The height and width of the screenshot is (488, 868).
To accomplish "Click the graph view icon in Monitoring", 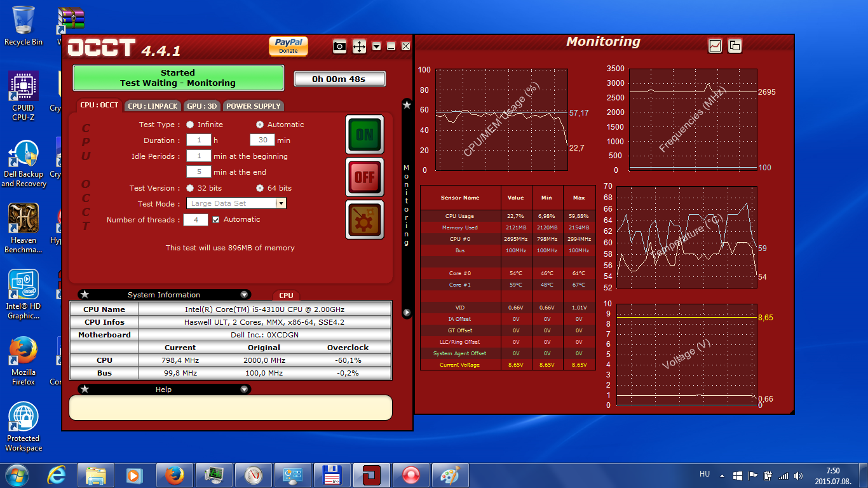I will 715,46.
